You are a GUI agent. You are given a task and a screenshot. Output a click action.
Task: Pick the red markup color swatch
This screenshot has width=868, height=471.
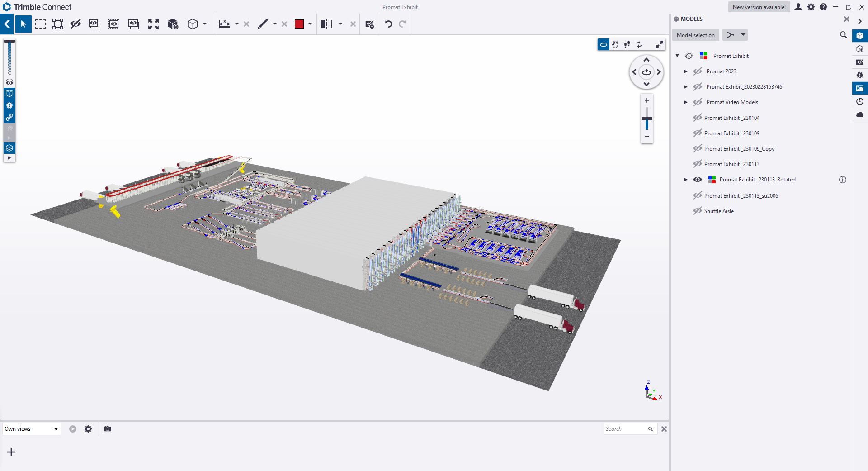click(299, 24)
